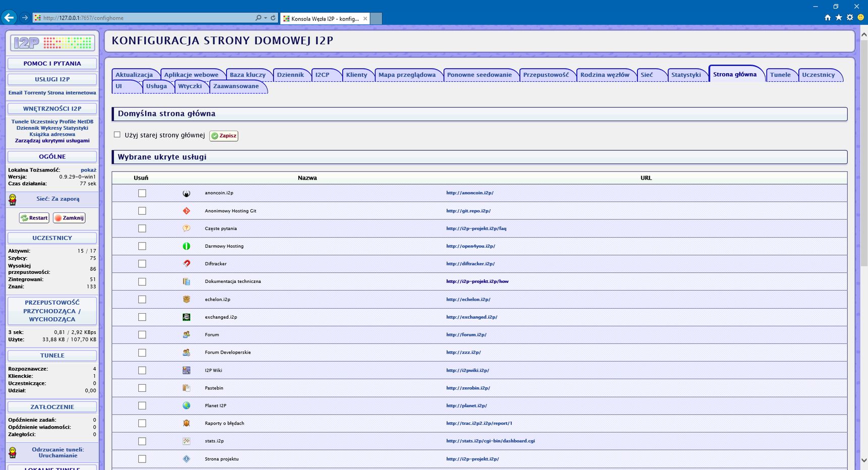The image size is (868, 470).
Task: Close the Konsola Węzła I2P browser tab
Action: (x=365, y=18)
